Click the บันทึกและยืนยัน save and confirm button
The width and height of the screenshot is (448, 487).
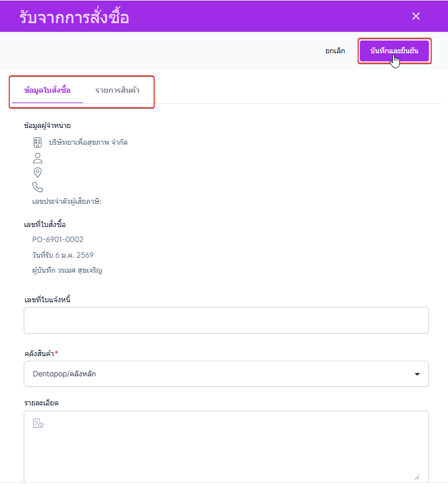[x=394, y=51]
